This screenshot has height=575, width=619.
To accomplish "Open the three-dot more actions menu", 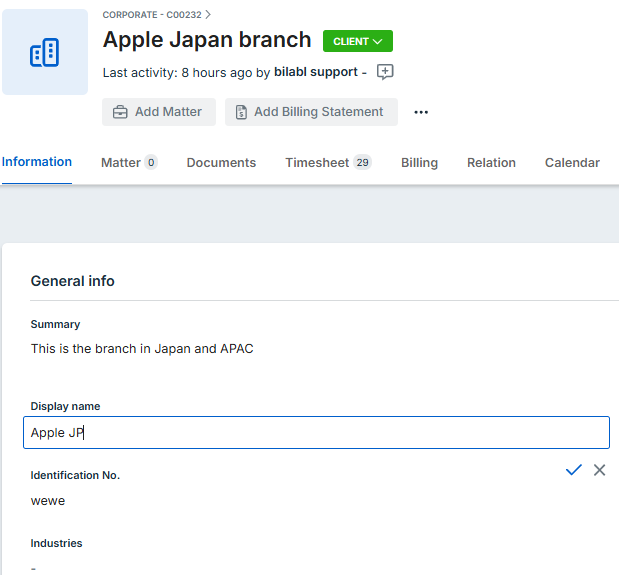I will tap(421, 112).
